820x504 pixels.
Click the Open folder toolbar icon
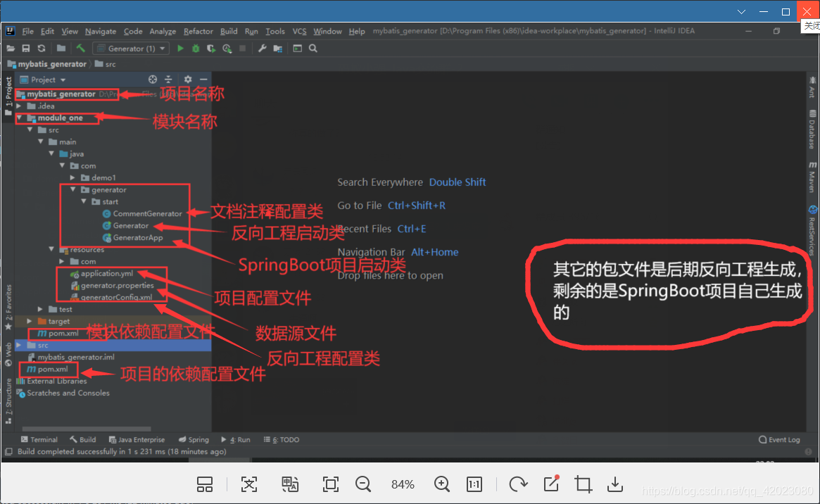tap(11, 49)
